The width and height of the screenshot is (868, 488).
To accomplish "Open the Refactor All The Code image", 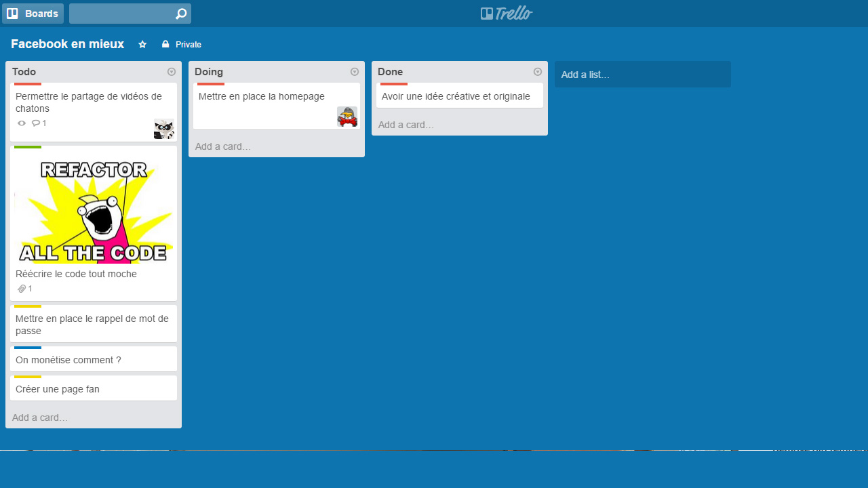I will tap(94, 211).
